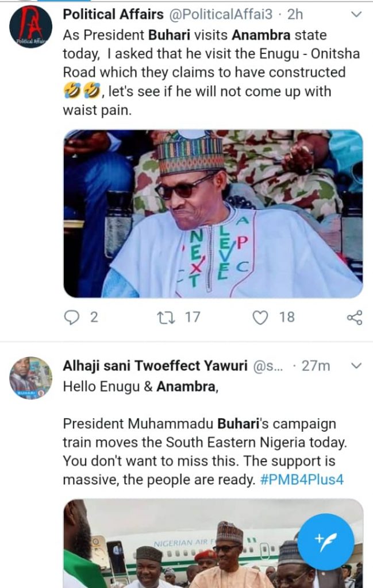
Task: Open Political Affairs profile avatar
Action: click(x=30, y=27)
